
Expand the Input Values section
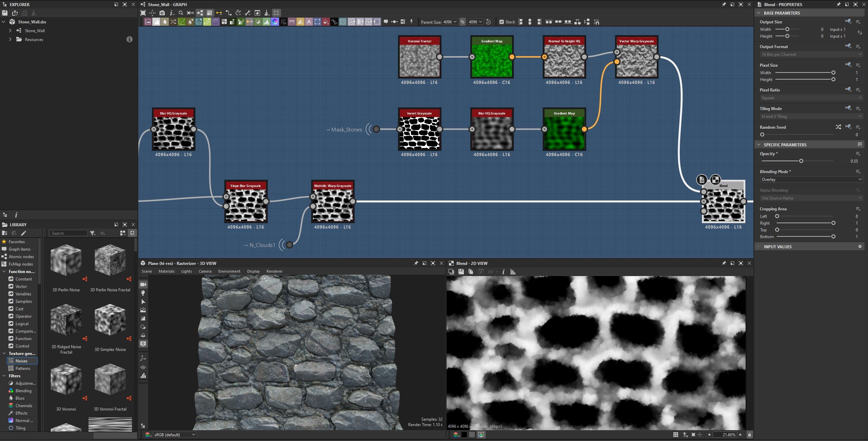click(x=759, y=247)
